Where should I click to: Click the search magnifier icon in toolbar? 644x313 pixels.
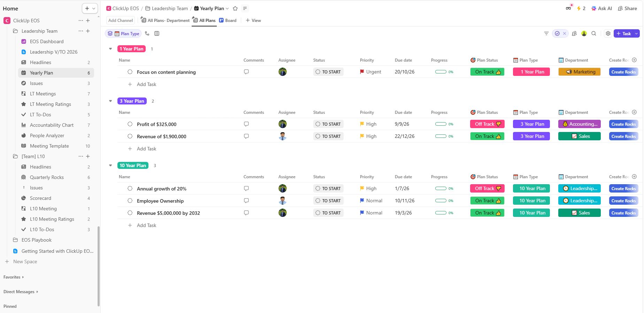(594, 33)
